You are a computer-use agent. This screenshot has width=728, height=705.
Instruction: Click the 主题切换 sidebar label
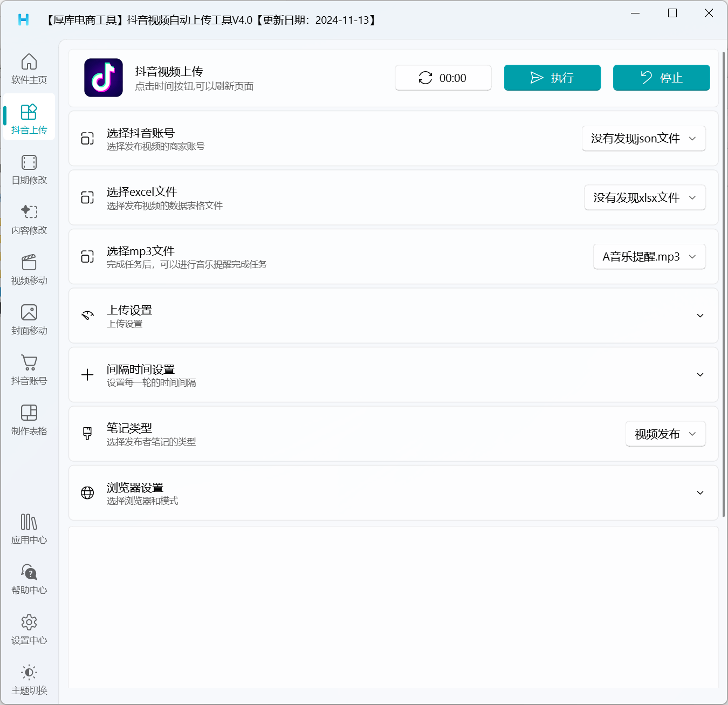click(29, 690)
